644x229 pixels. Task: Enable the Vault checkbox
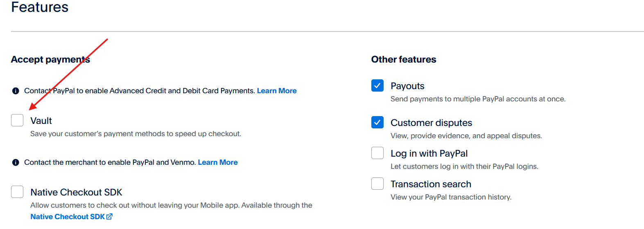[17, 120]
